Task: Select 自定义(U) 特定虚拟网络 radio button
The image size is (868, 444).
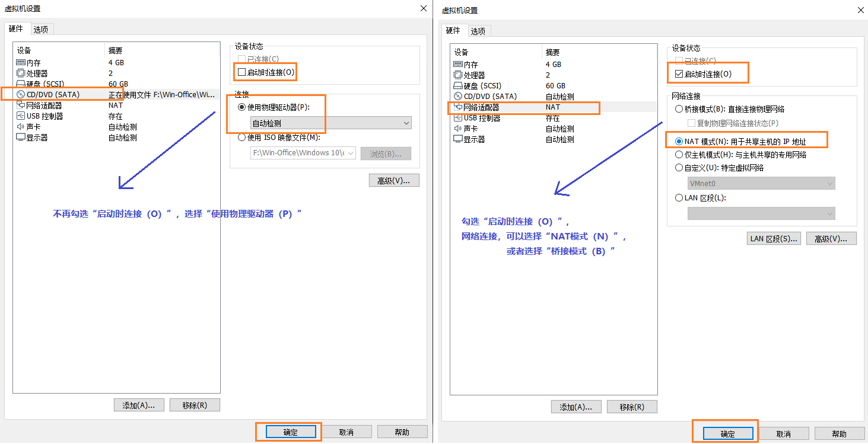Action: [x=679, y=168]
